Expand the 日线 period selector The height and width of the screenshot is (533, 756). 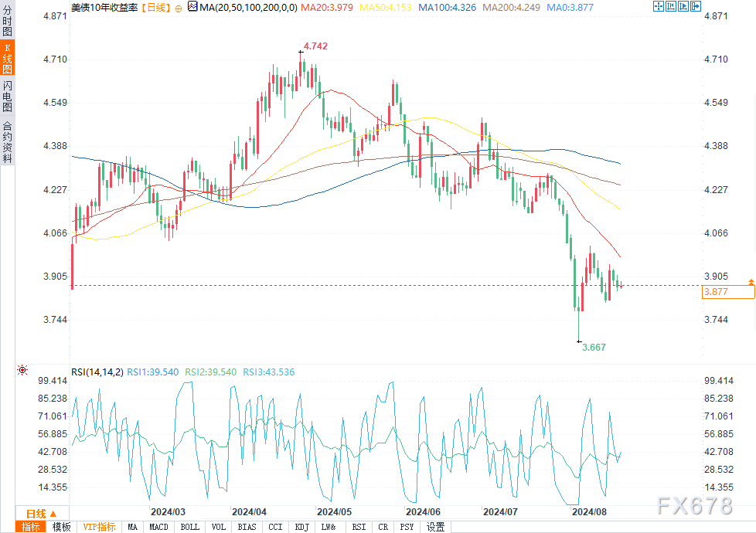point(42,514)
